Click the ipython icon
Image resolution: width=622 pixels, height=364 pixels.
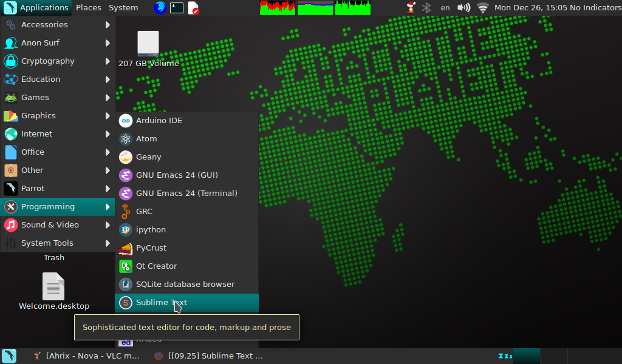(x=126, y=230)
